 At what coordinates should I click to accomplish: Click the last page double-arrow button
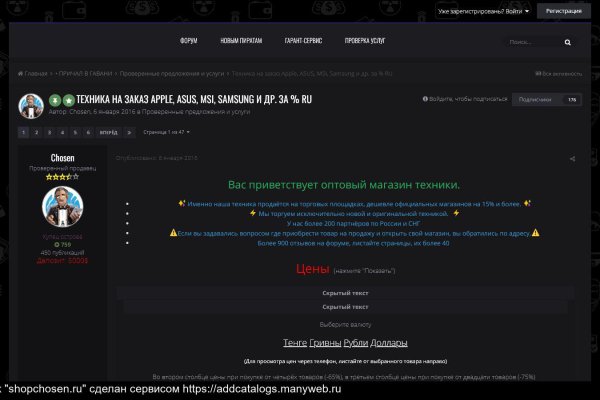(x=129, y=132)
